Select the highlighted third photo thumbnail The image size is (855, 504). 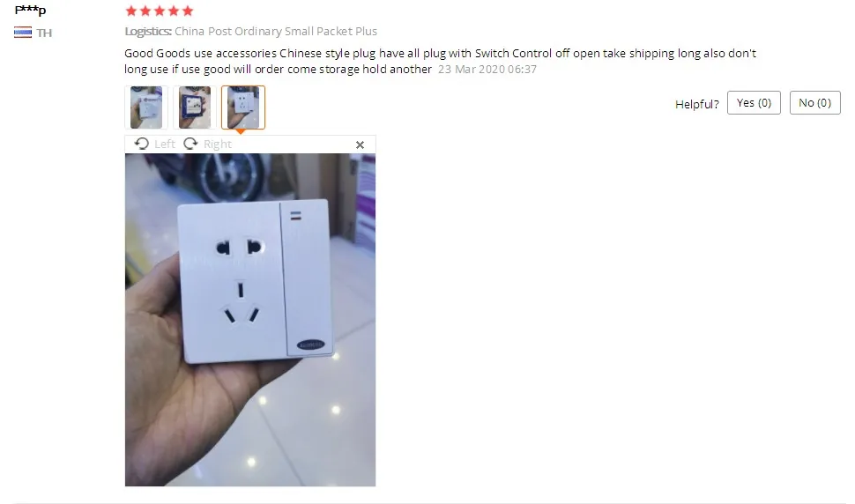(243, 107)
